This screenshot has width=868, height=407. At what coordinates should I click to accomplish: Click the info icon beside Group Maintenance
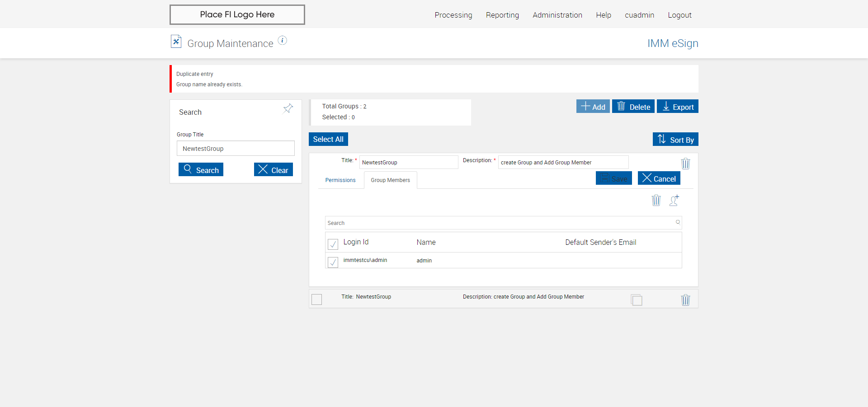(282, 41)
